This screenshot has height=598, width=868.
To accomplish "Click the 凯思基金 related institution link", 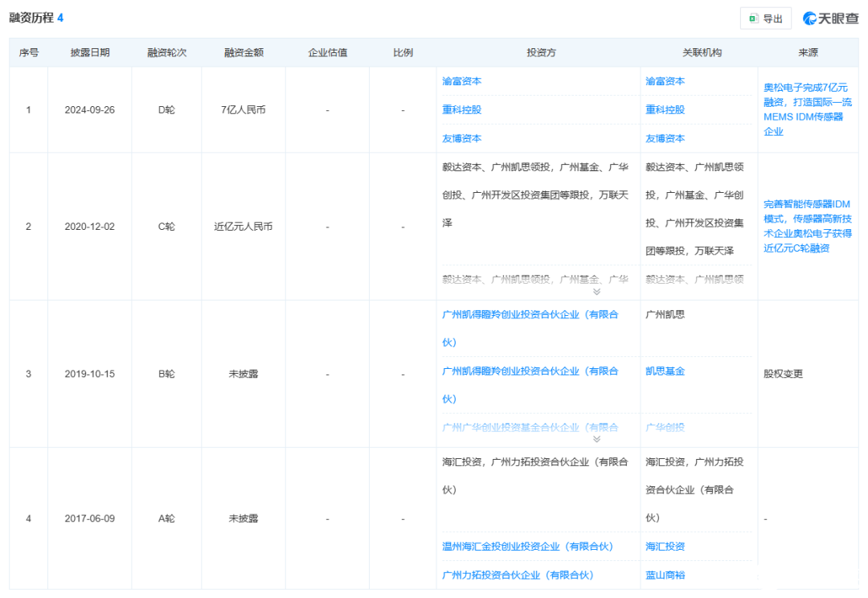I will 665,371.
